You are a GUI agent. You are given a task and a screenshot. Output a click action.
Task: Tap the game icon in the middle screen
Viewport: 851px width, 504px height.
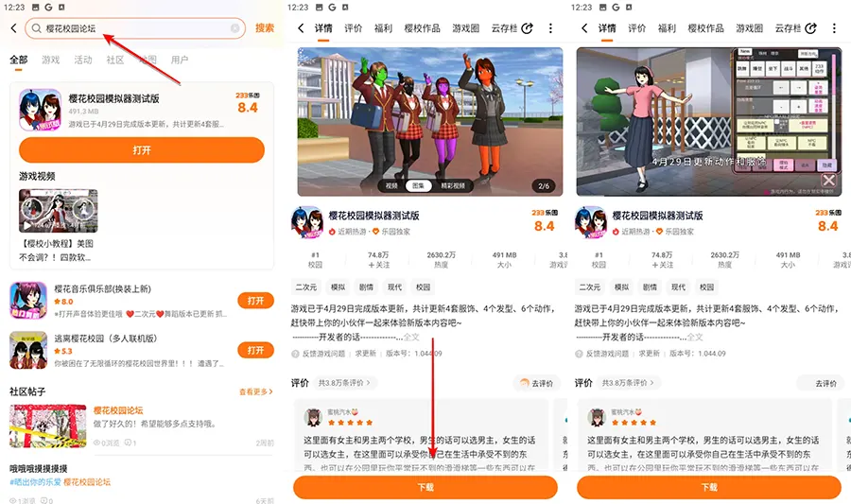[x=307, y=222]
